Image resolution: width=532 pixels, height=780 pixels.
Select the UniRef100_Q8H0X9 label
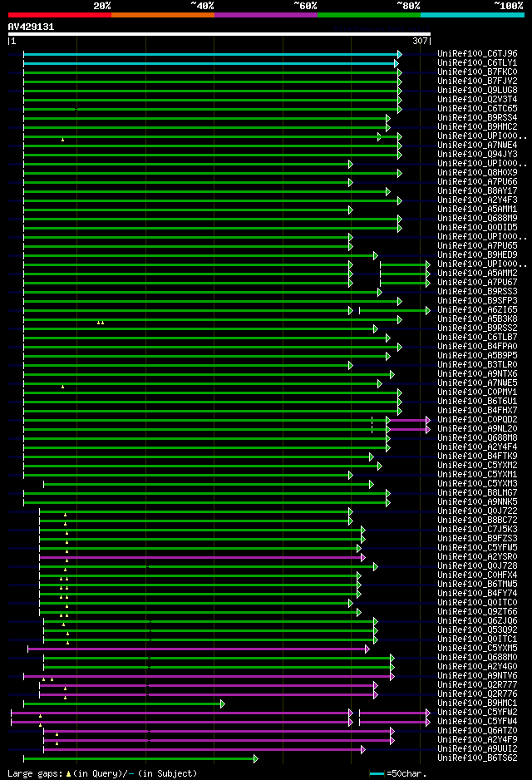click(x=477, y=172)
